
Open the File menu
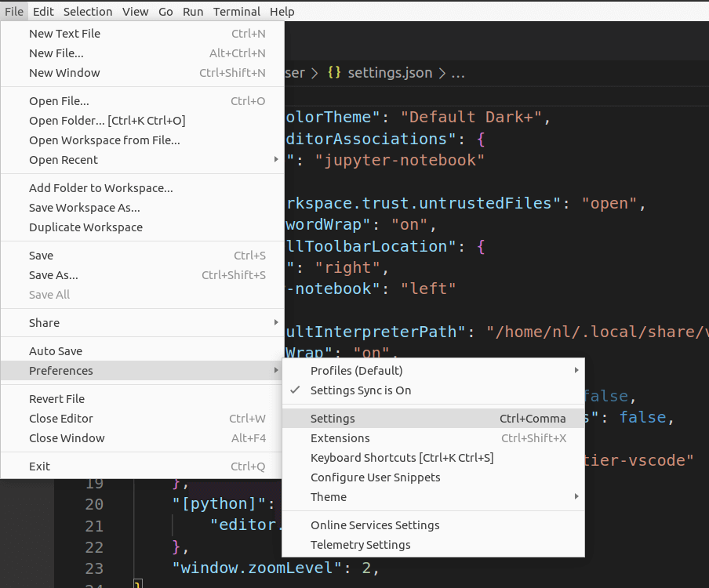(14, 11)
